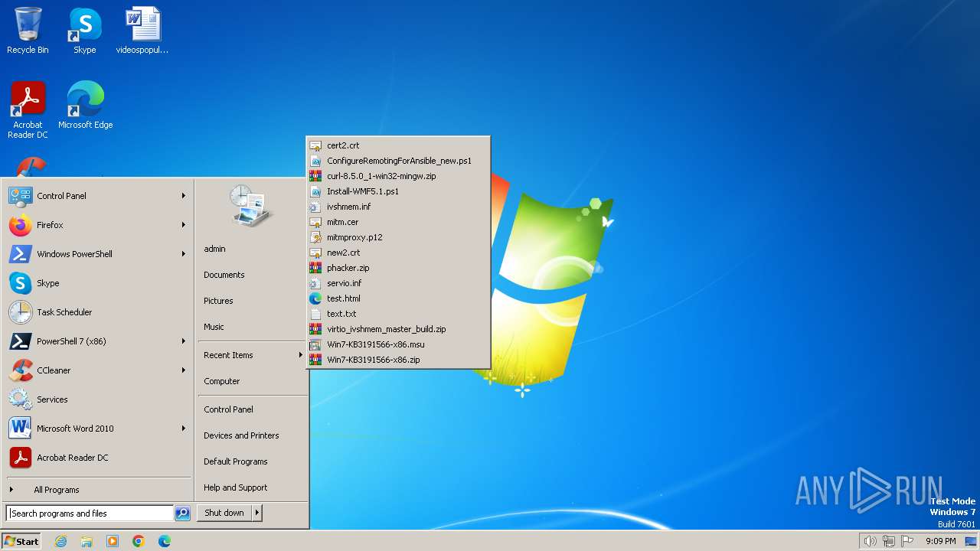The height and width of the screenshot is (551, 980).
Task: Open text.txt recent item
Action: (x=397, y=314)
